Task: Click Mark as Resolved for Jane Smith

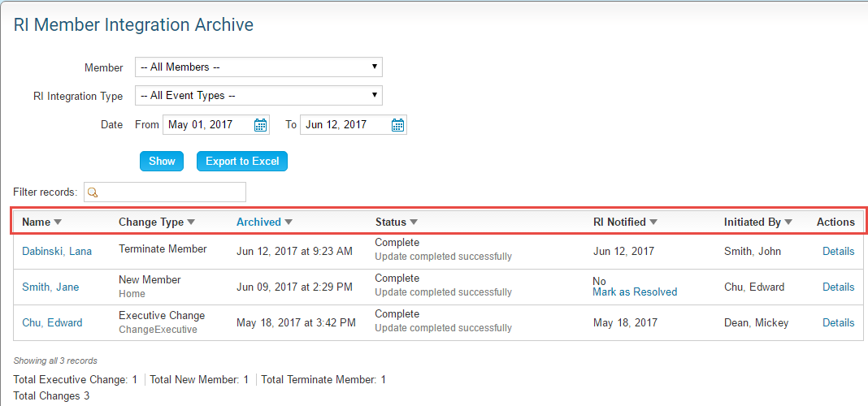Action: pyautogui.click(x=635, y=292)
